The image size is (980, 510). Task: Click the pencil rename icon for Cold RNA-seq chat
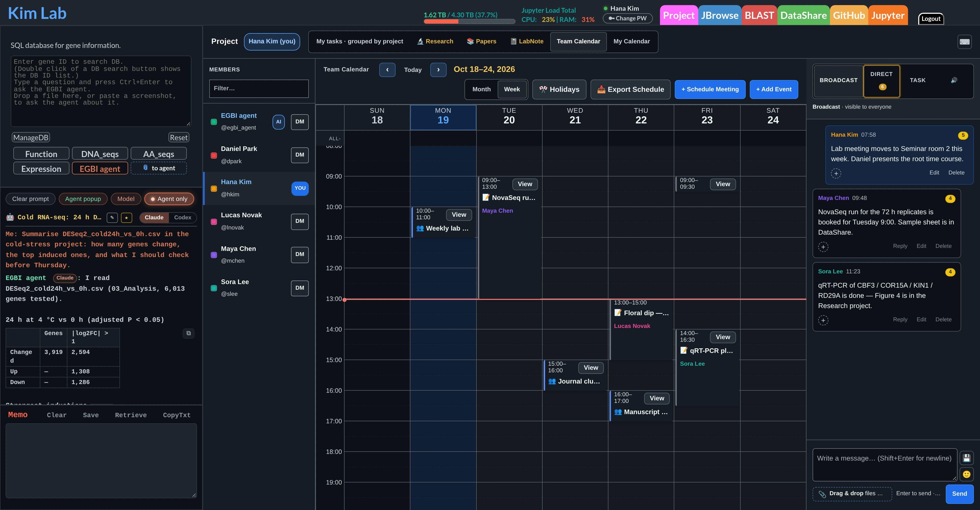112,217
